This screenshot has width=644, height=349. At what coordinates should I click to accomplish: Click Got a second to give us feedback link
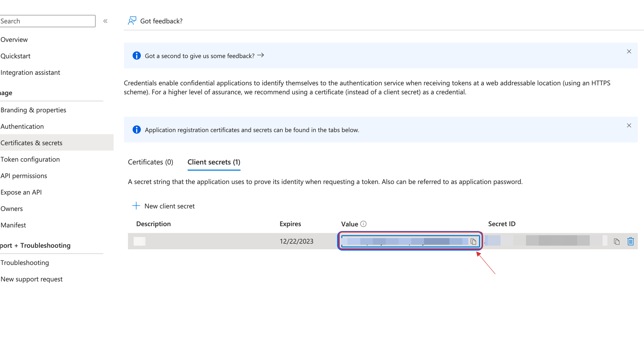click(x=204, y=56)
